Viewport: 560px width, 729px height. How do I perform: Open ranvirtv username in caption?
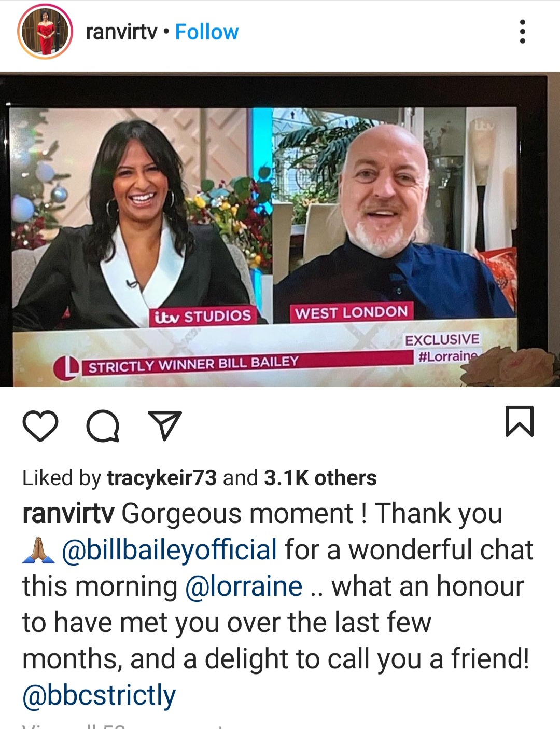pos(68,514)
